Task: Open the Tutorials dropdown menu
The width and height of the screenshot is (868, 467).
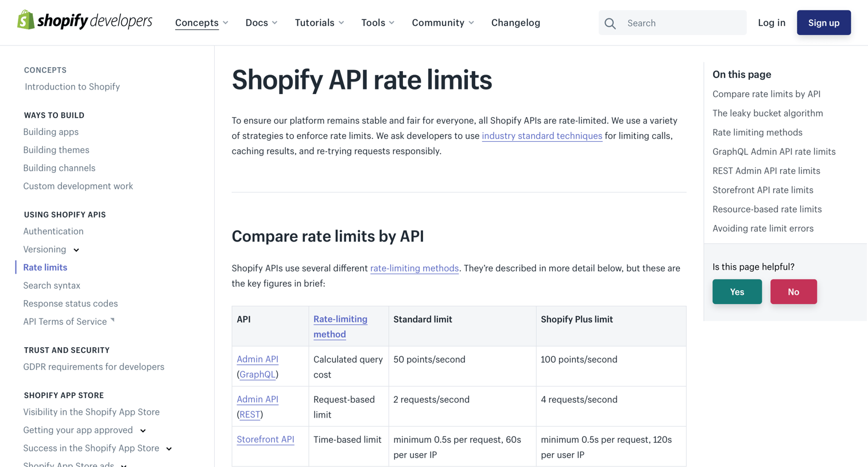Action: pos(319,23)
